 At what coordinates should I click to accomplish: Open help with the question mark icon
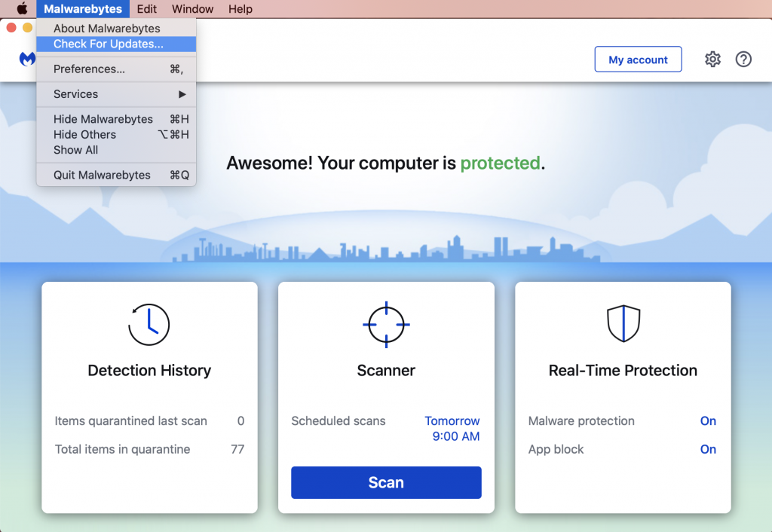pos(743,59)
